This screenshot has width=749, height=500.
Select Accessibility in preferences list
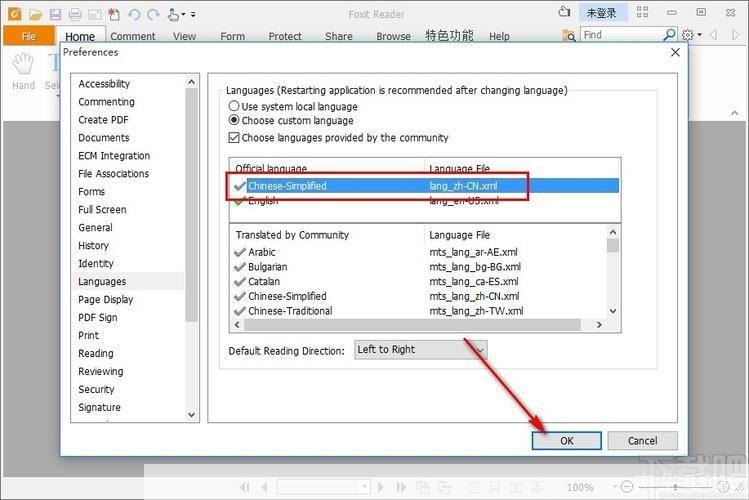click(104, 84)
